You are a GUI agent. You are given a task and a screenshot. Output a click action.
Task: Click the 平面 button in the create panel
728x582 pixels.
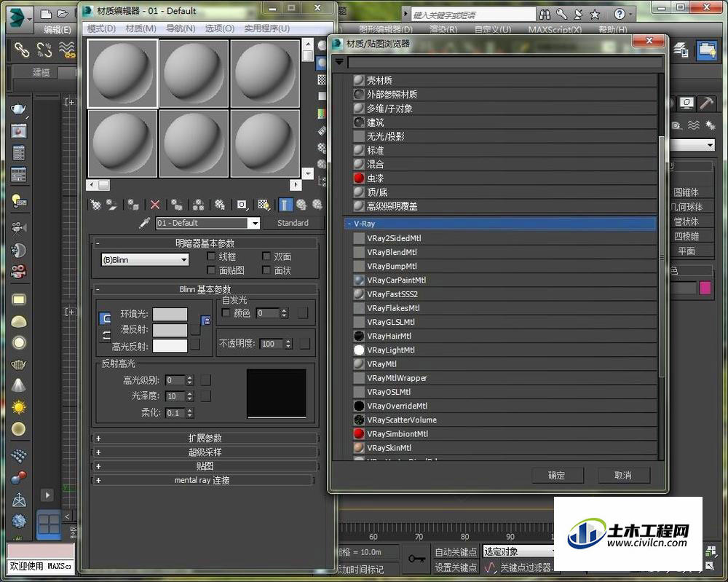pyautogui.click(x=687, y=251)
